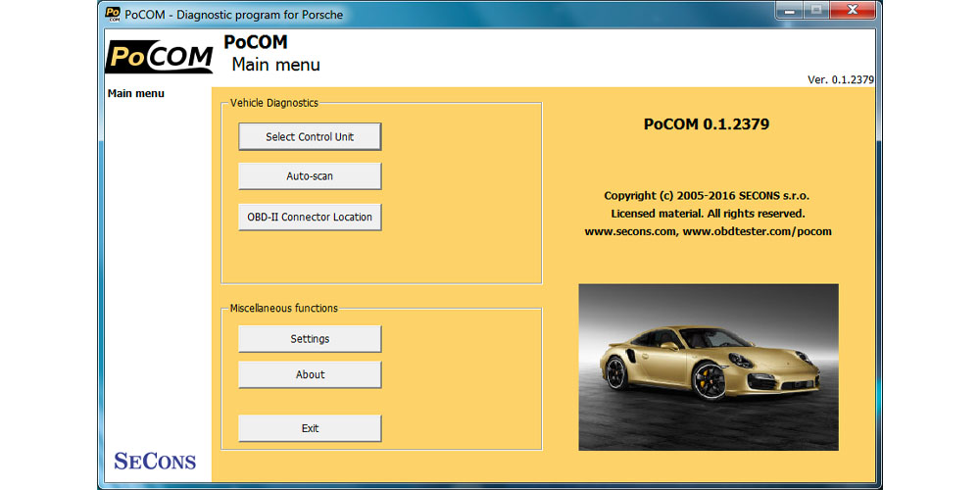Click the Vehicle Diagnostics group label

click(x=274, y=103)
